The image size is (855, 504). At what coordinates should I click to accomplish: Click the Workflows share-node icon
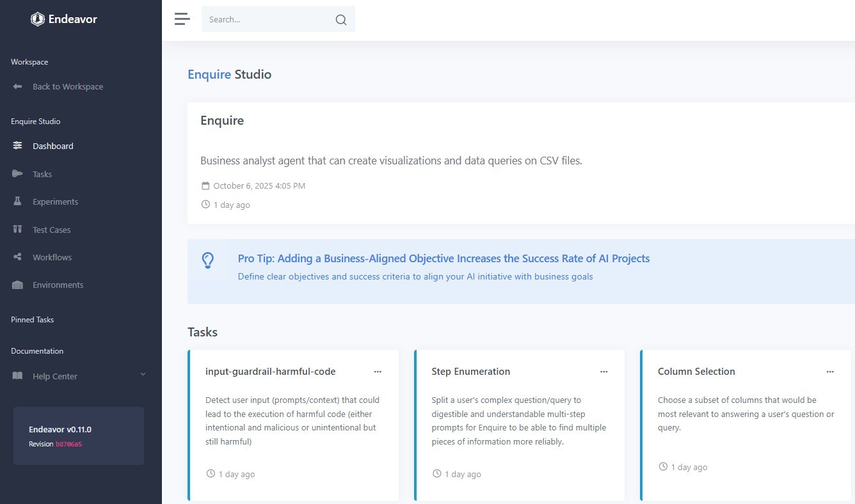click(x=18, y=257)
